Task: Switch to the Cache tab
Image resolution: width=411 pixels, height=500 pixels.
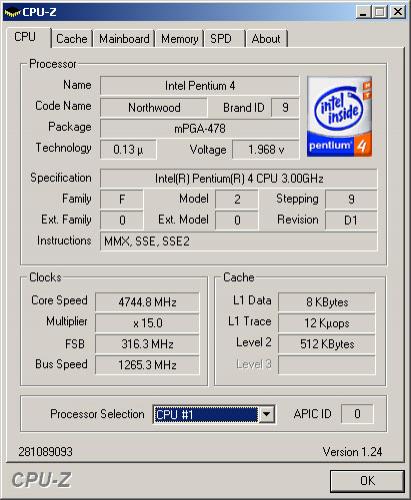Action: click(72, 39)
